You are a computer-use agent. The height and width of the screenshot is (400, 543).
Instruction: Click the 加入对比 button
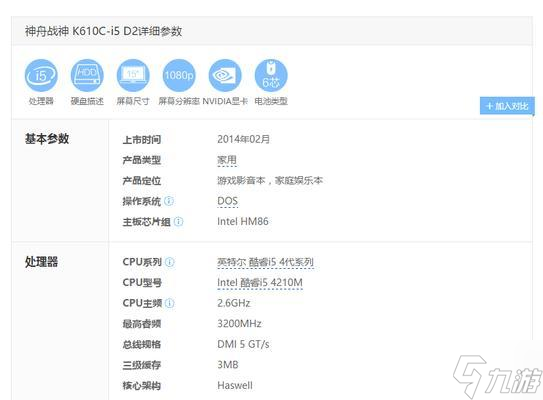[507, 106]
